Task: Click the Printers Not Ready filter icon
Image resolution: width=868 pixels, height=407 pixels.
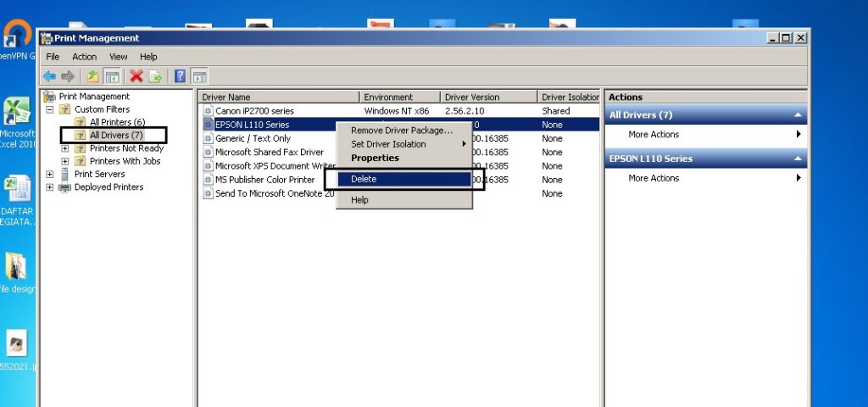Action: [x=81, y=148]
